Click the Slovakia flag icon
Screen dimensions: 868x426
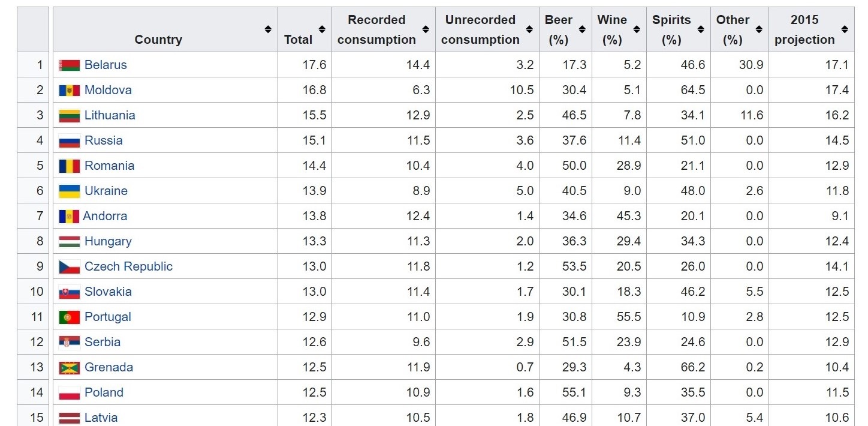tap(70, 292)
